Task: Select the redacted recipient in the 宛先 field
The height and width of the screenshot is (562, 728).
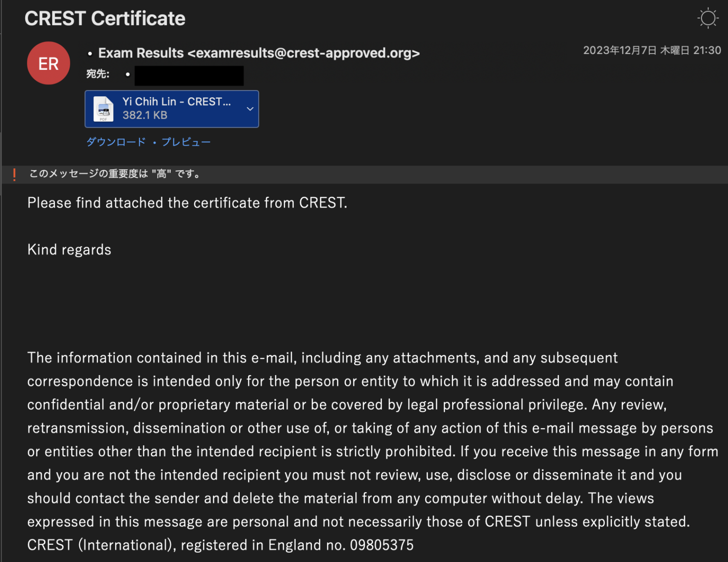Action: point(189,75)
